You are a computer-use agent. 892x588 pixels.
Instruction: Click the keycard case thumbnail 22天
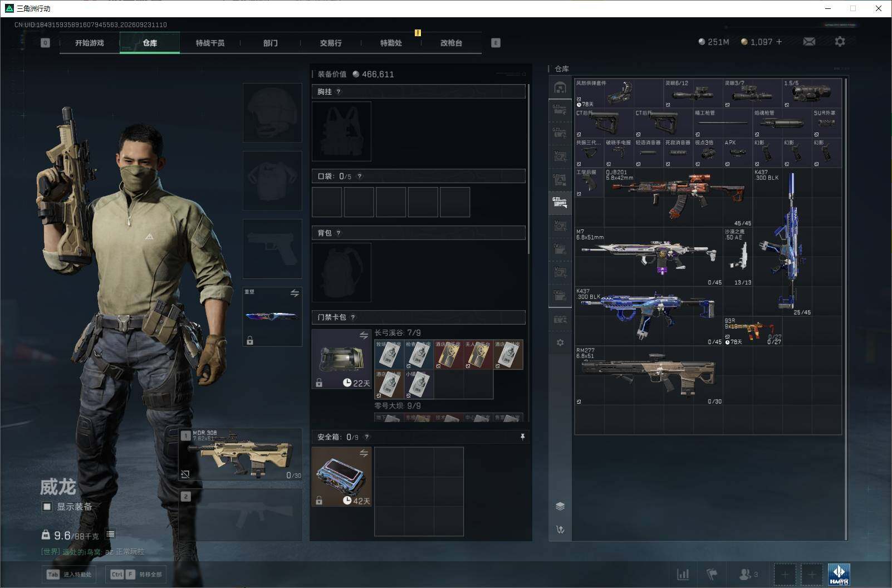pyautogui.click(x=341, y=359)
